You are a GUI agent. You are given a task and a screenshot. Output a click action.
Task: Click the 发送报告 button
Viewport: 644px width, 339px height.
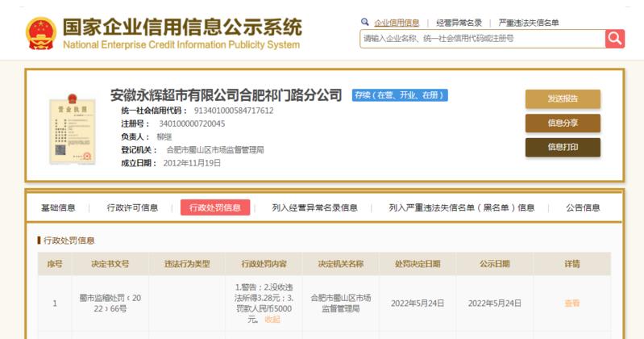(x=563, y=98)
